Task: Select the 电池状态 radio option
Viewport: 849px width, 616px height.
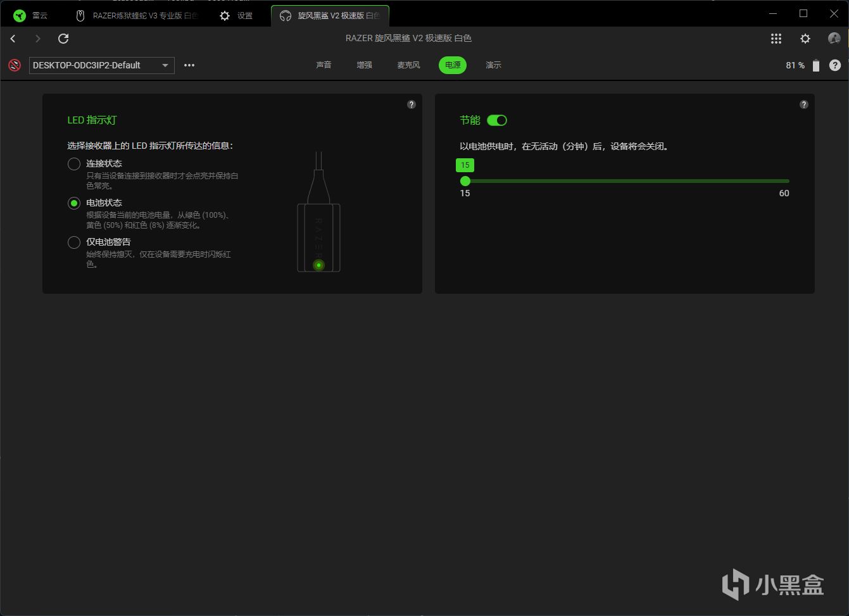Action: tap(74, 203)
